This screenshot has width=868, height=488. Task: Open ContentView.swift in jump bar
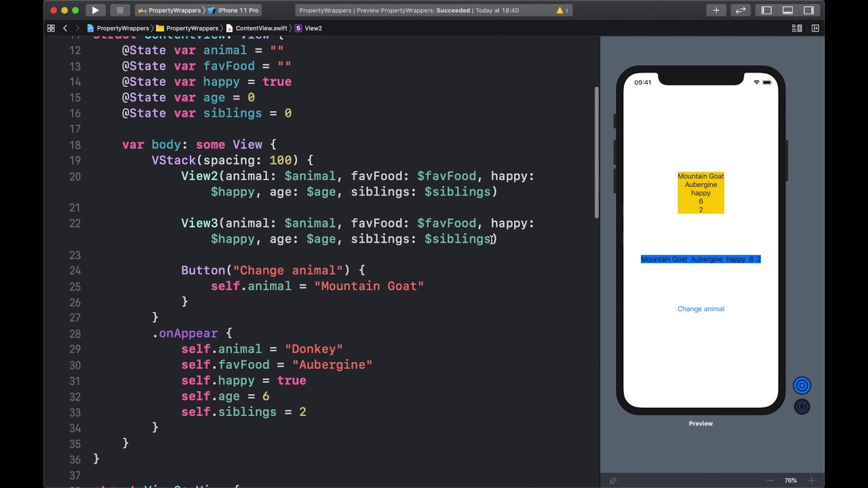point(256,28)
